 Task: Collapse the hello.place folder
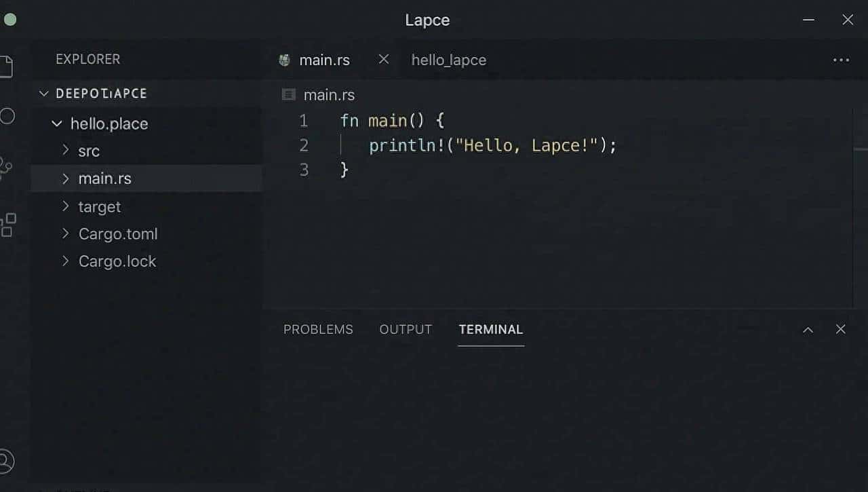tap(57, 124)
